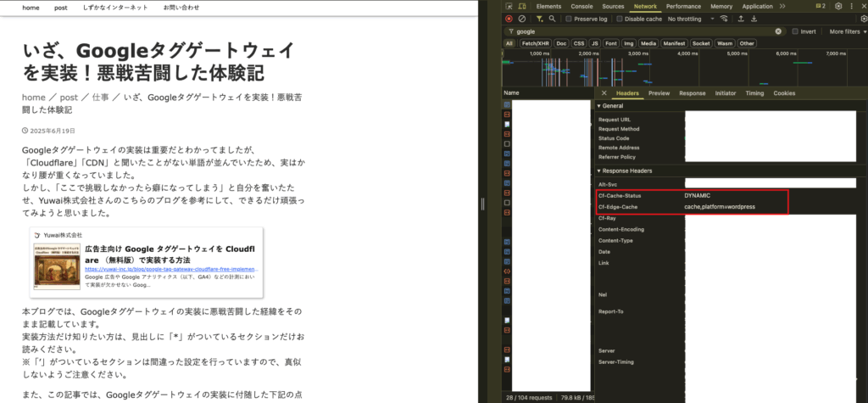Viewport: 868px width, 403px height.
Task: Show more DevTools tabs chevron
Action: 782,7
